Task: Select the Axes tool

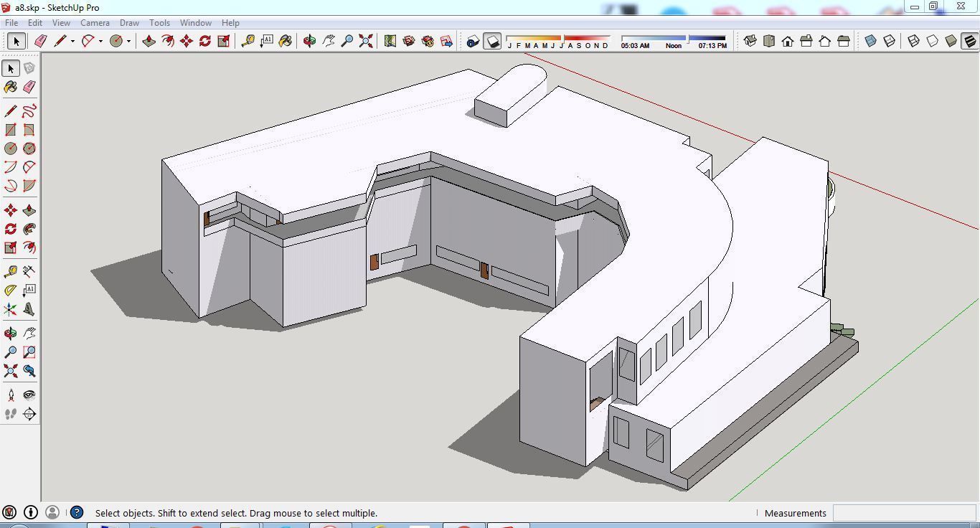Action: (11, 309)
